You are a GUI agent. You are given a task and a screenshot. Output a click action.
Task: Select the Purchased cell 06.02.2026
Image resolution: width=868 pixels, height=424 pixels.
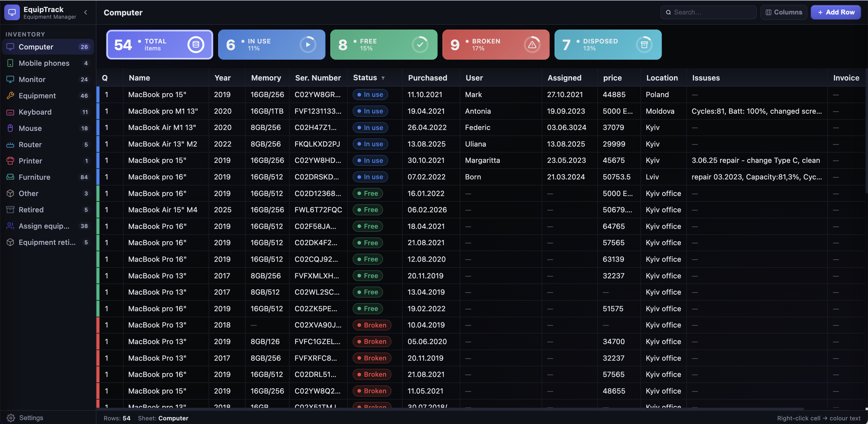click(431, 210)
